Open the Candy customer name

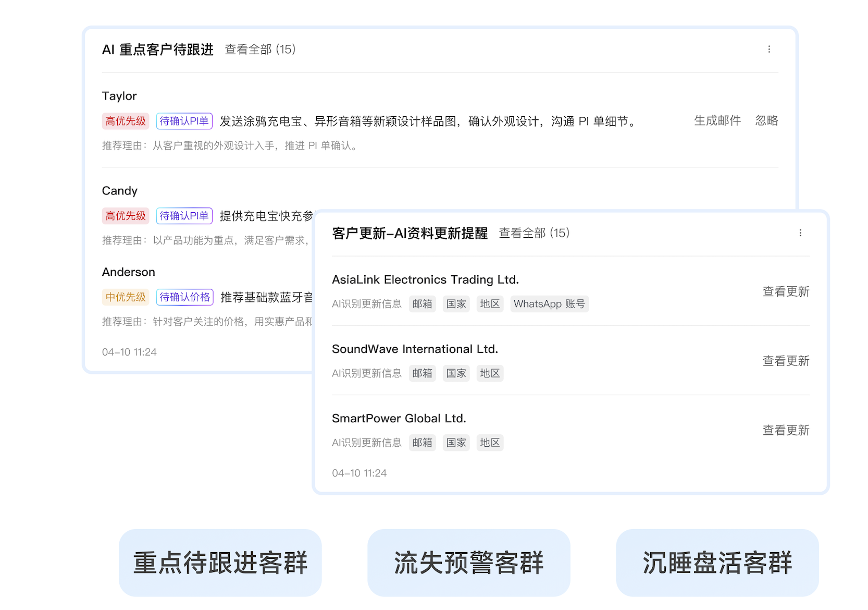120,191
